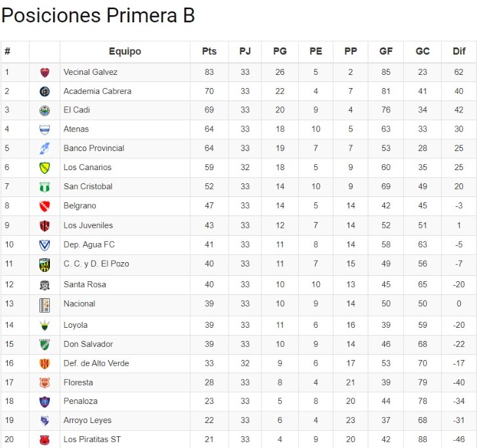Click the Don Salvador green crest
The width and height of the screenshot is (478, 448).
click(45, 344)
